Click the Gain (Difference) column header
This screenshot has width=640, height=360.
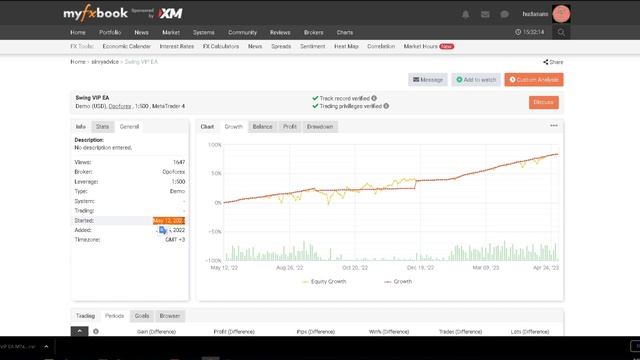point(156,332)
